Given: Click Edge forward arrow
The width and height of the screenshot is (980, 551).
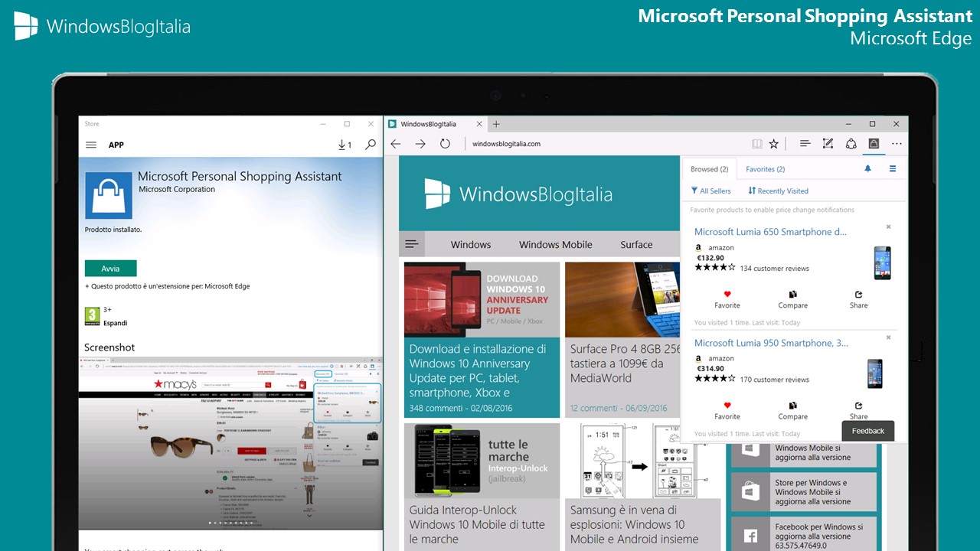Looking at the screenshot, I should pyautogui.click(x=420, y=144).
